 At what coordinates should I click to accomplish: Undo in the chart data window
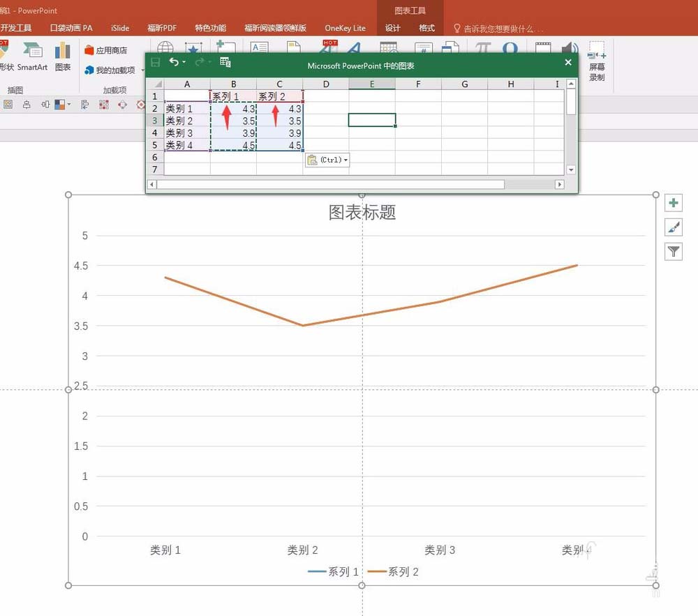[174, 62]
